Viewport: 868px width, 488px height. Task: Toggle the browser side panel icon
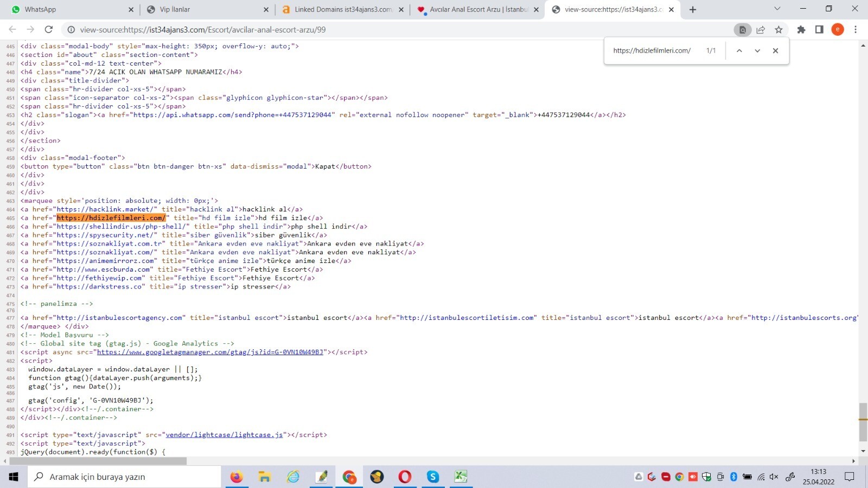[x=819, y=30]
